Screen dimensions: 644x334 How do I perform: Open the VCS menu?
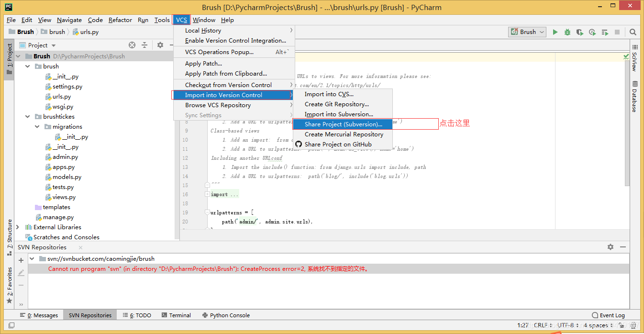(x=182, y=20)
